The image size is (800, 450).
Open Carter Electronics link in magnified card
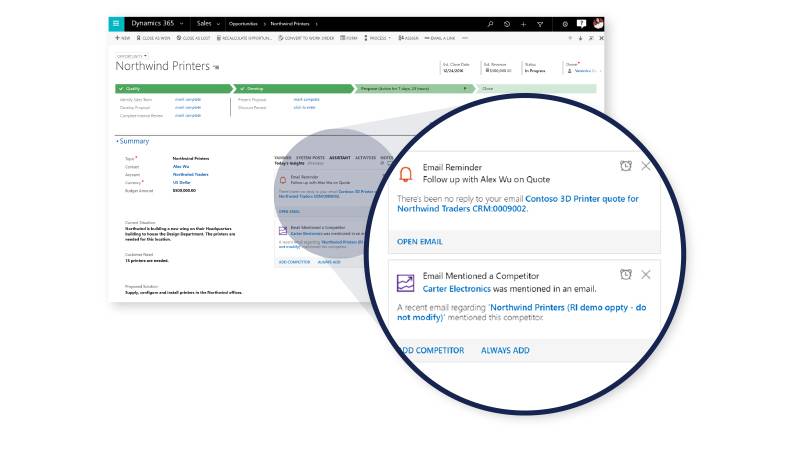tap(457, 289)
